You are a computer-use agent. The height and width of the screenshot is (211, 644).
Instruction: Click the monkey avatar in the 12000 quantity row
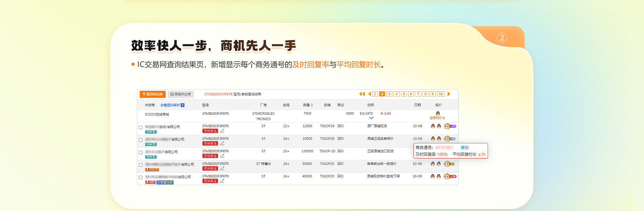[447, 126]
